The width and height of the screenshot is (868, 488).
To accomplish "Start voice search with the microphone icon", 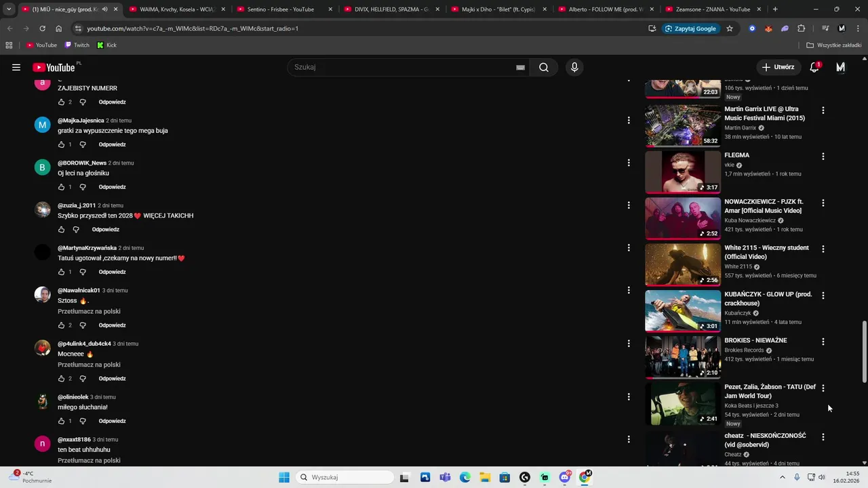I will click(574, 67).
